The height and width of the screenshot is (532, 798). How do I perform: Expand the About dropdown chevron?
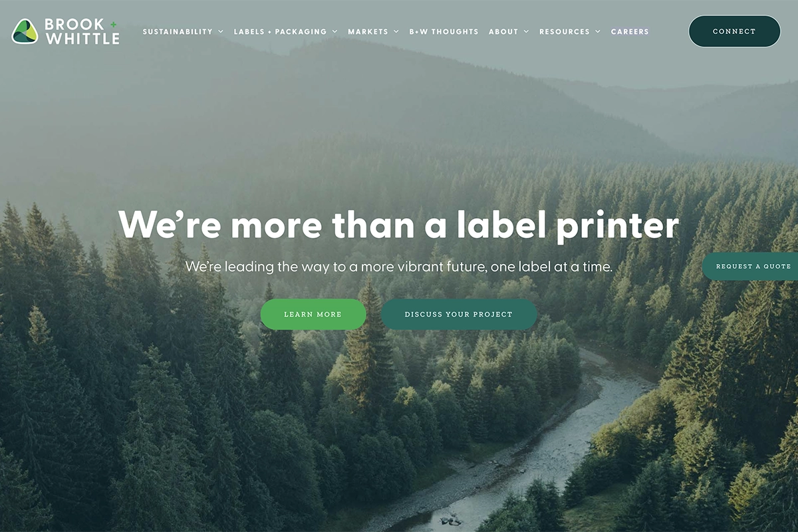(x=526, y=31)
